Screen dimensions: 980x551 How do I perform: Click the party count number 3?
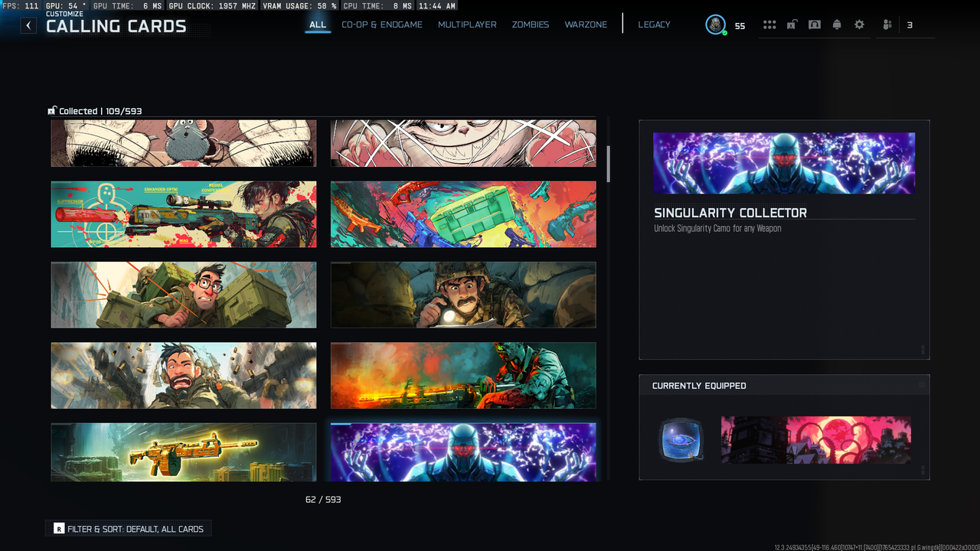click(910, 25)
